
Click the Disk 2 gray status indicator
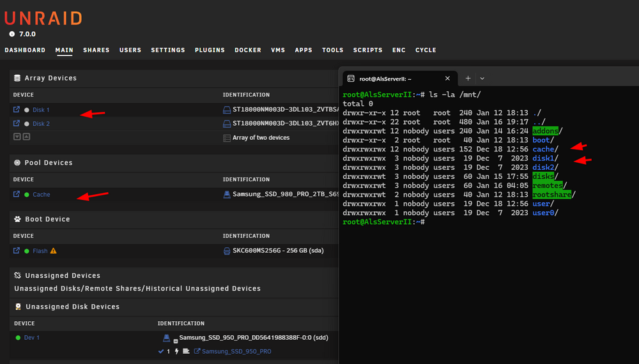[x=27, y=124]
